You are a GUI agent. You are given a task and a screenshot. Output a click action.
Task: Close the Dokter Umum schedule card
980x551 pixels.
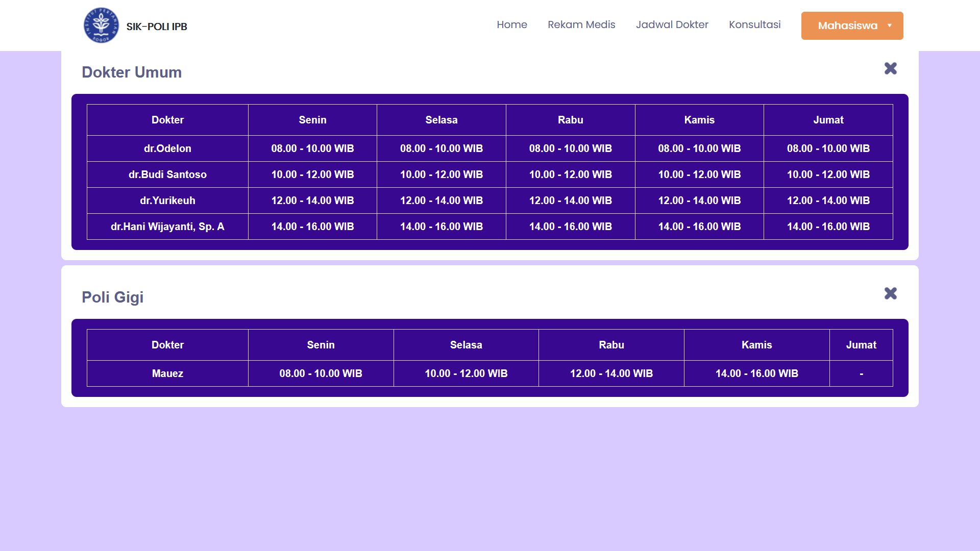point(890,68)
